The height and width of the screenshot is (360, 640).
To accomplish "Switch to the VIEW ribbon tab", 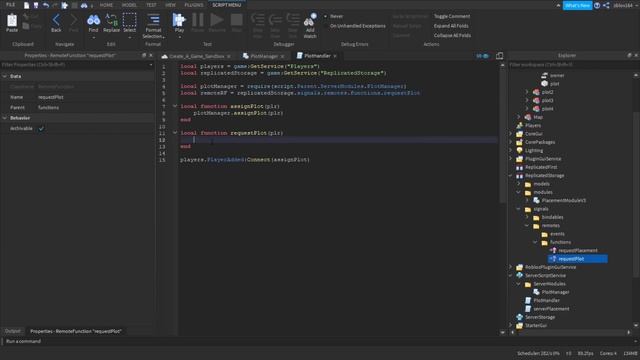I will [x=170, y=5].
